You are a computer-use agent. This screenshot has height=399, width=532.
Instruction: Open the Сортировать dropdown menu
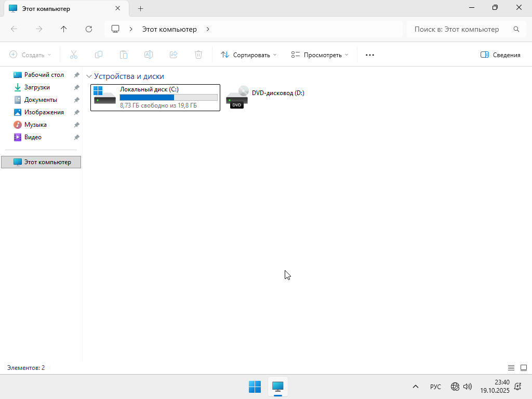coord(248,55)
